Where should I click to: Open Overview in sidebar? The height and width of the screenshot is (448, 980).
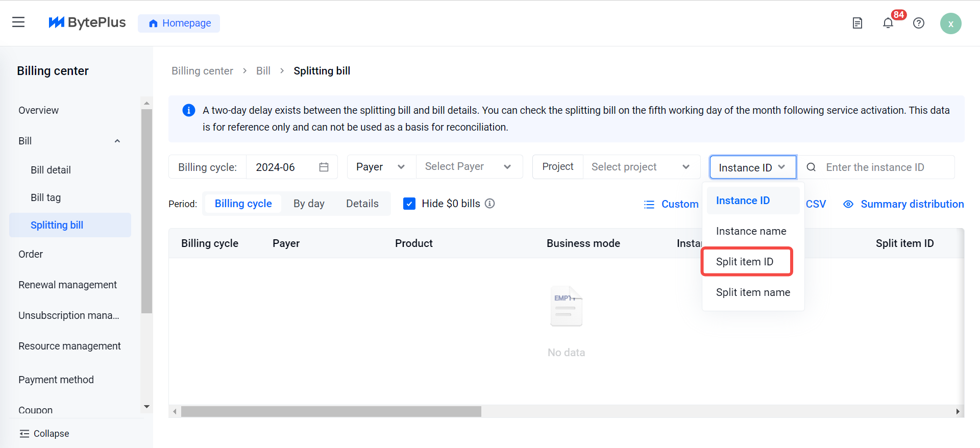click(38, 110)
